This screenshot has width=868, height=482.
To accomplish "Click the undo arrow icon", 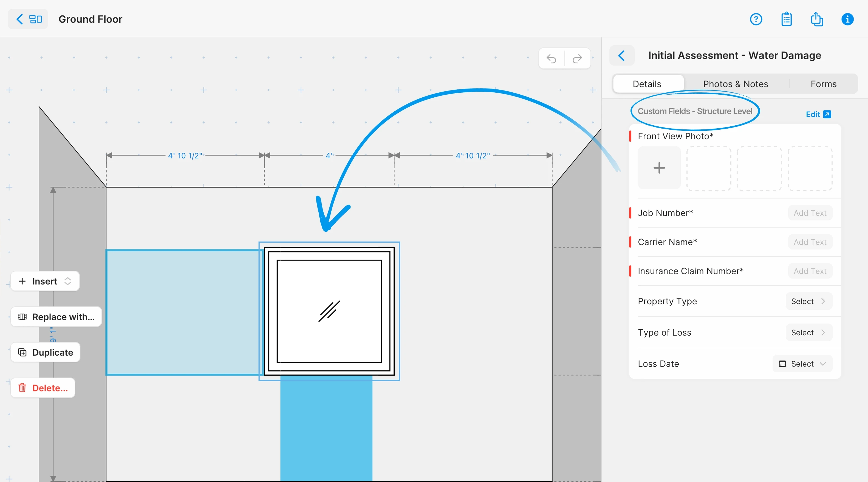I will pos(551,59).
